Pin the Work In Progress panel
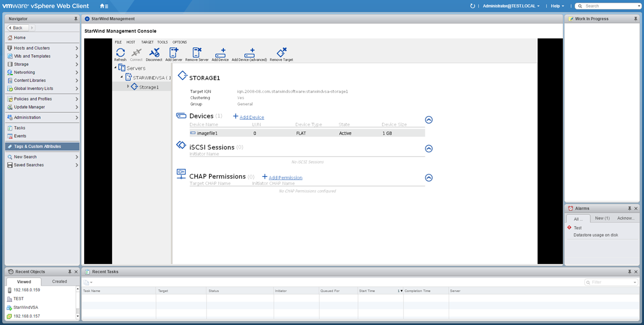 [x=636, y=19]
